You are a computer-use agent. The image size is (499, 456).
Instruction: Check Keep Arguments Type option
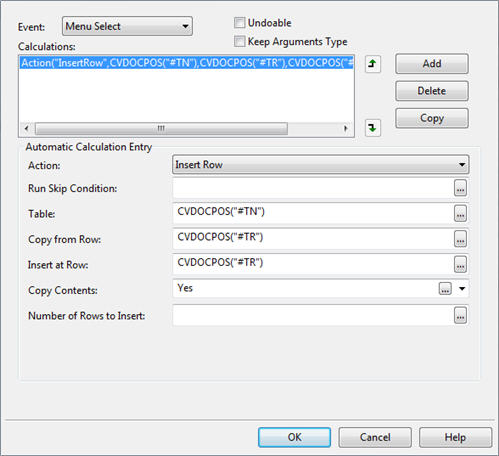(x=239, y=42)
